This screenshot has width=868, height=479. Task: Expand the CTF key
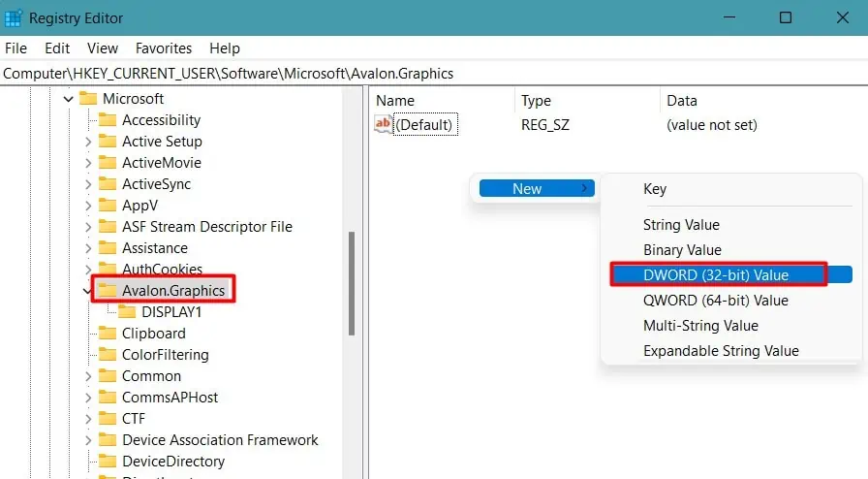pyautogui.click(x=88, y=419)
